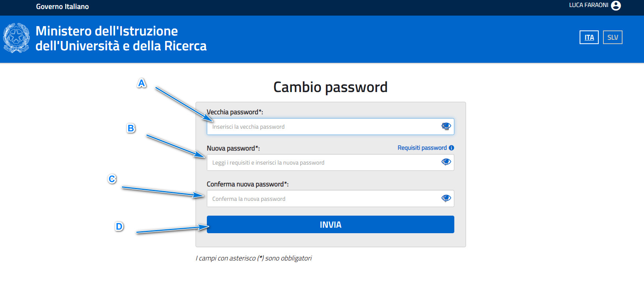This screenshot has height=287, width=644.
Task: Click the Italian Republic emblem logo
Action: pyautogui.click(x=16, y=38)
